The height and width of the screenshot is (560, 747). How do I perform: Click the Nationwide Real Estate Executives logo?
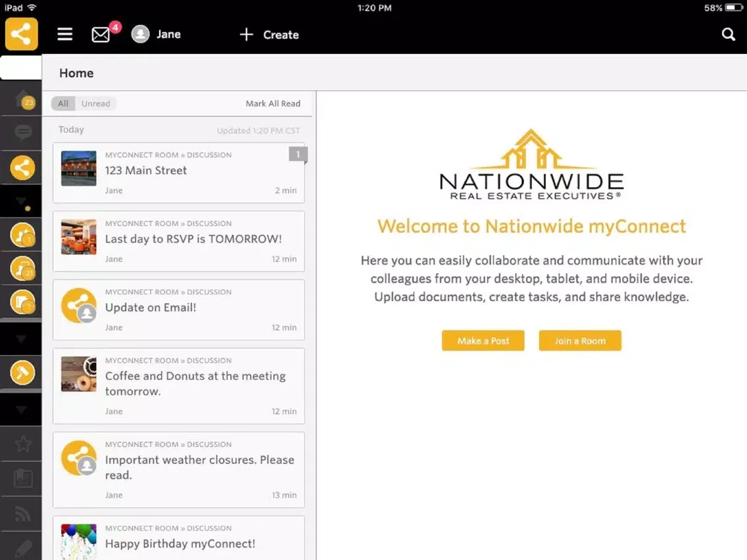531,164
